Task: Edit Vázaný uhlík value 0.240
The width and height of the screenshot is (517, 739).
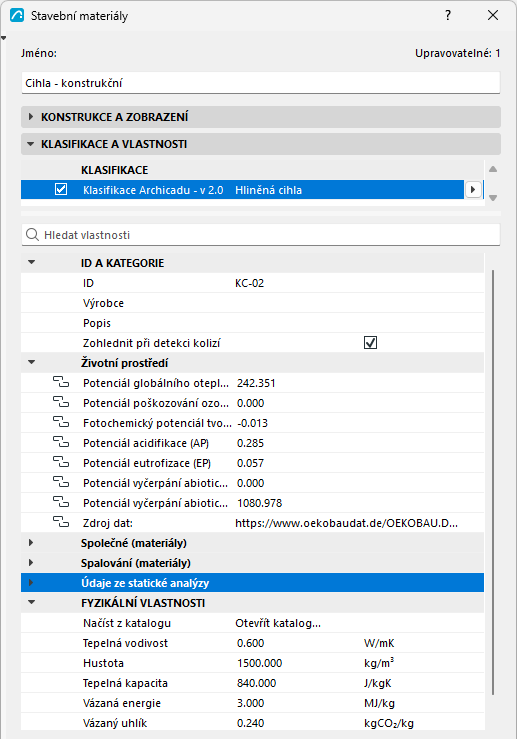Action: coord(251,723)
